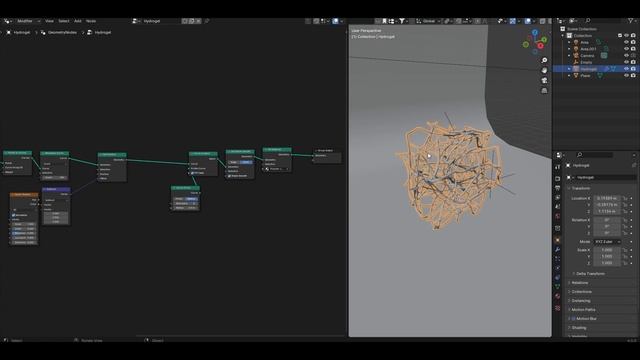640x360 pixels.
Task: Disable Plane in renders camera icon
Action: point(633,76)
